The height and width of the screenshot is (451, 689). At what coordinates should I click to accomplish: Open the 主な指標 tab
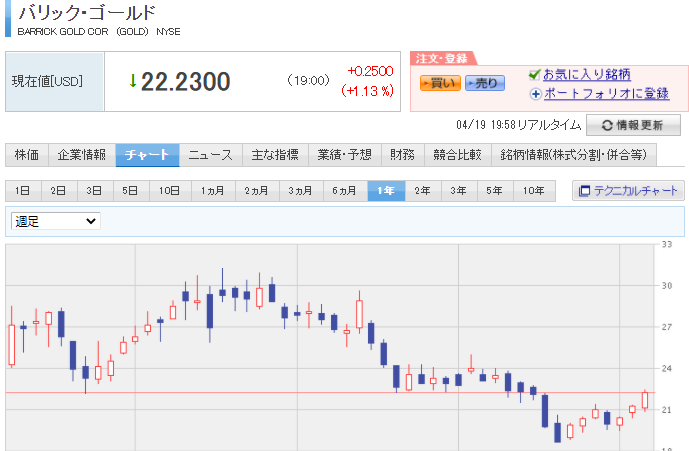click(x=275, y=155)
